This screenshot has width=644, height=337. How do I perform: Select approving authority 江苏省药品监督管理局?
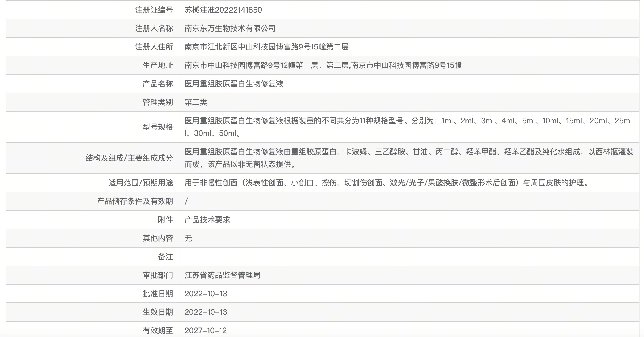tap(222, 275)
